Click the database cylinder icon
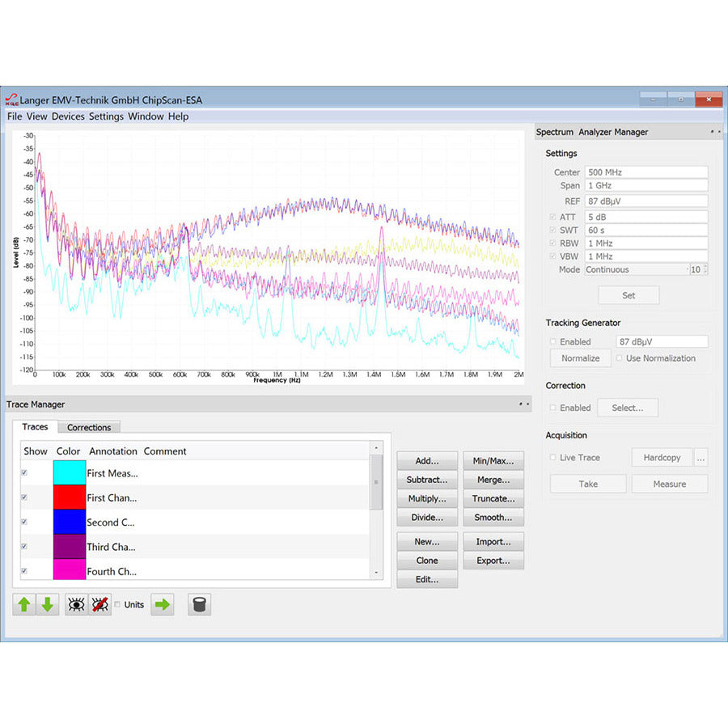 tap(199, 604)
